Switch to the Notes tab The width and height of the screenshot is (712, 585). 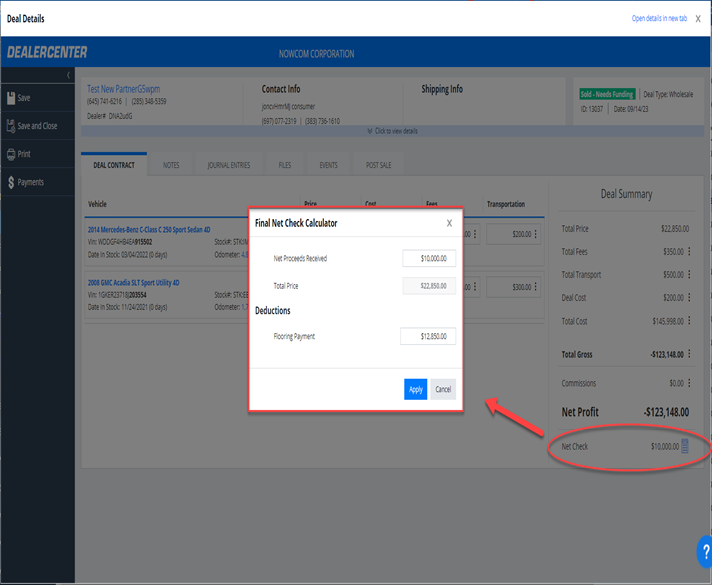pos(171,165)
